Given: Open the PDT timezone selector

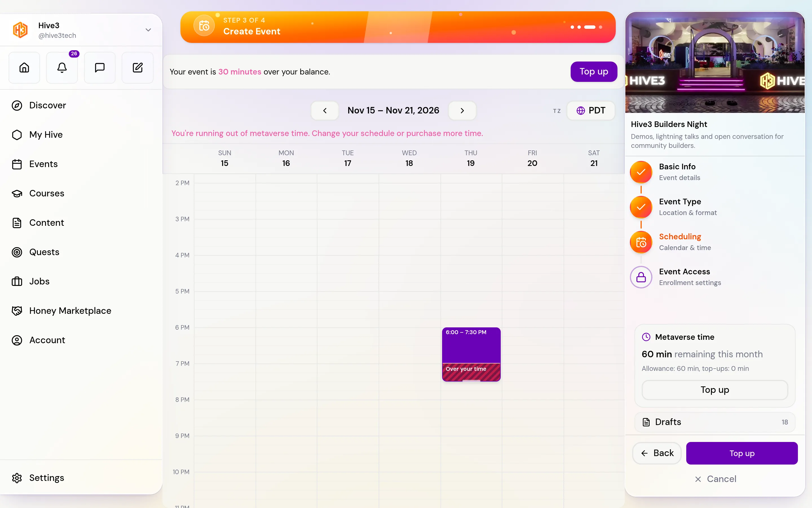Looking at the screenshot, I should [591, 111].
